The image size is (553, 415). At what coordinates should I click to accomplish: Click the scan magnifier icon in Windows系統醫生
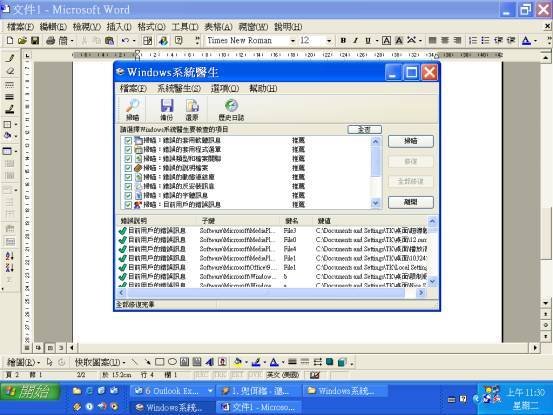(x=133, y=106)
